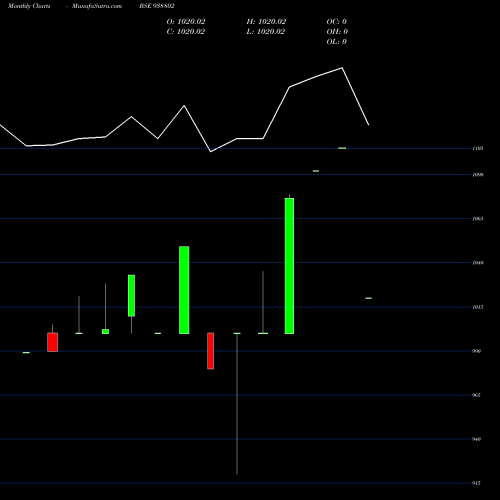Click the 'L: 1020.02' low value
The image size is (500, 500).
[266, 31]
